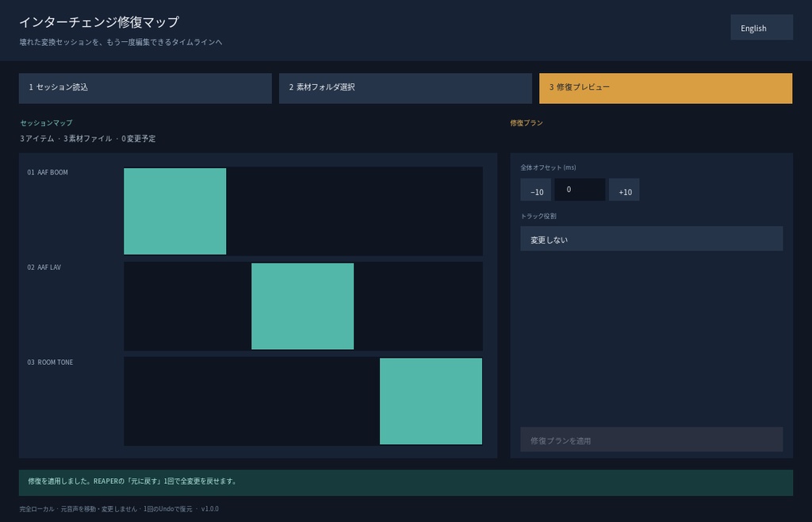Click the 全体オフセット (ms) label
The image size is (812, 522).
(x=549, y=168)
